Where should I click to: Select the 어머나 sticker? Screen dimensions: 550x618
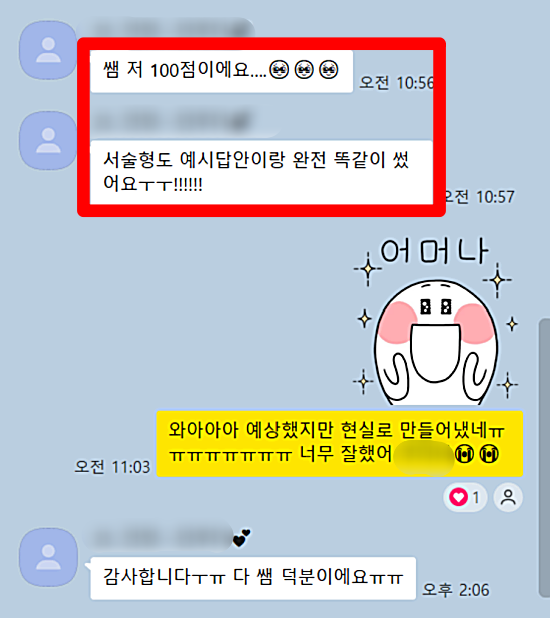point(436,321)
